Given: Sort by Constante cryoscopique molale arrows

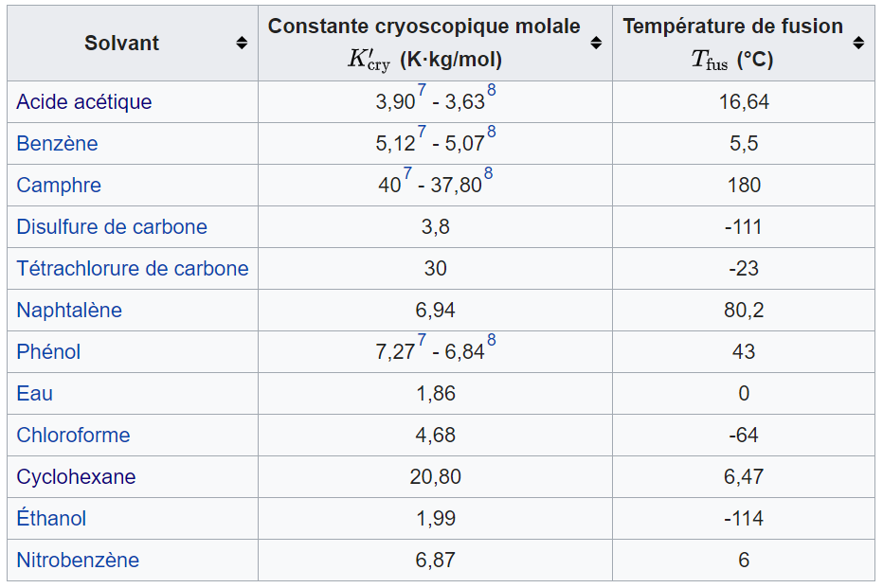Looking at the screenshot, I should point(596,44).
